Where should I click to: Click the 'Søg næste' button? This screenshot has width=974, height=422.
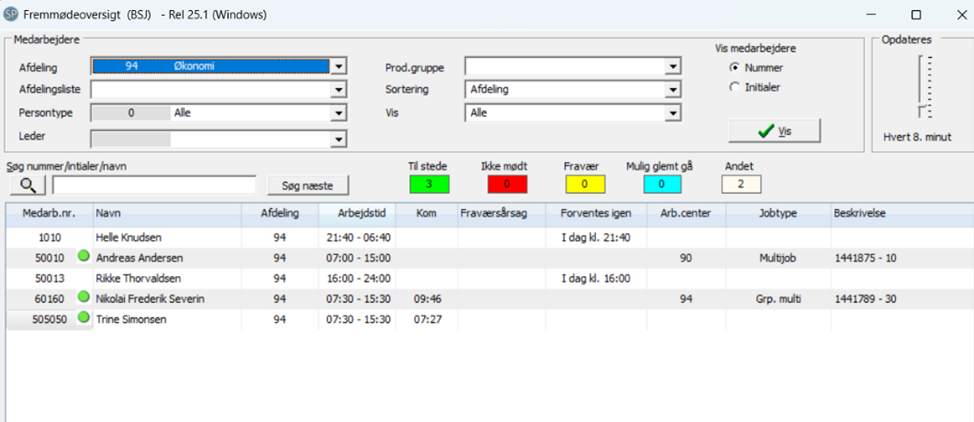[307, 185]
